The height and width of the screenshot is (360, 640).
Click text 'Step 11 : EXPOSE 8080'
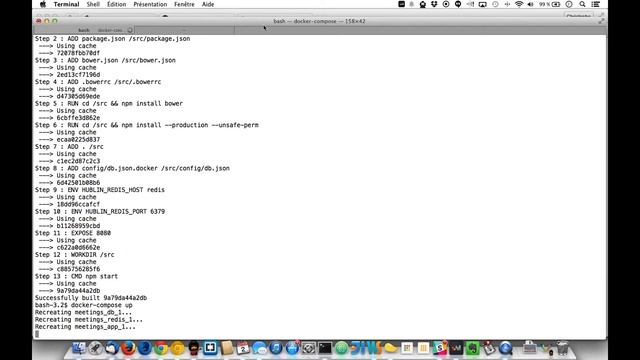(73, 233)
